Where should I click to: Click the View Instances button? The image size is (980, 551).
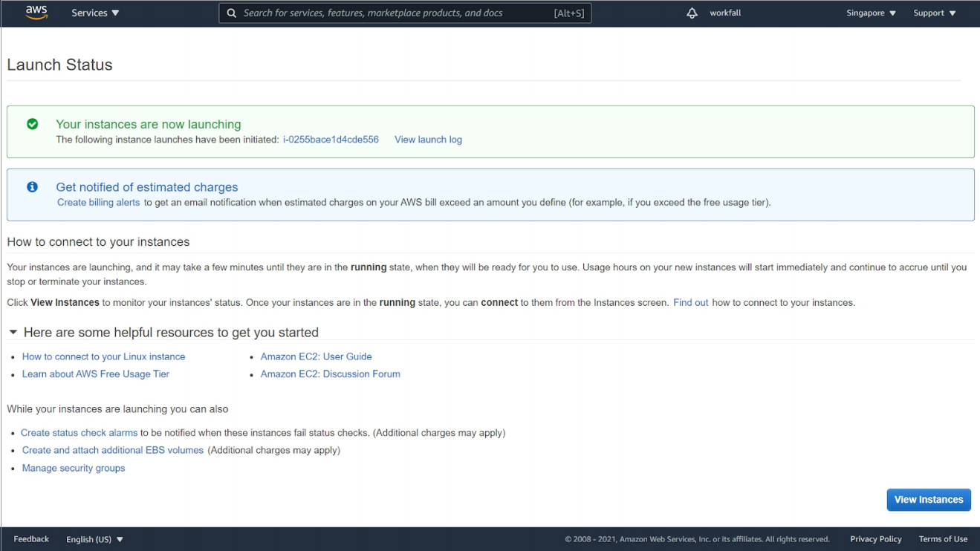click(x=929, y=500)
